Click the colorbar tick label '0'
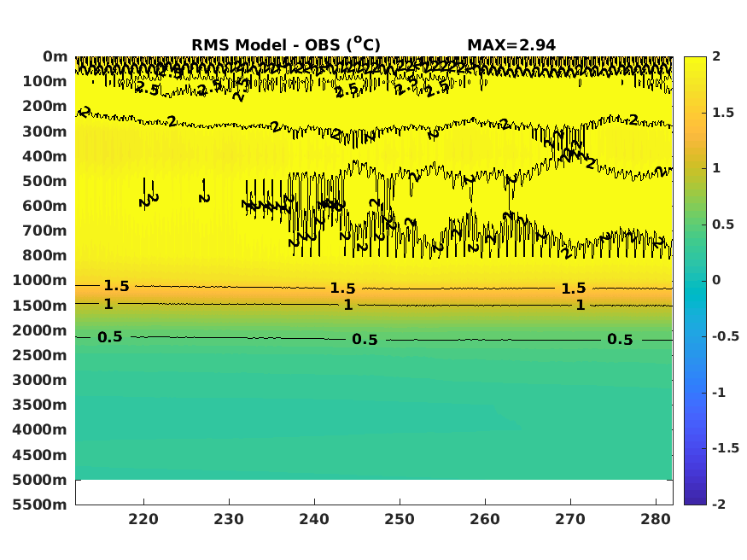747x560 pixels. (716, 280)
